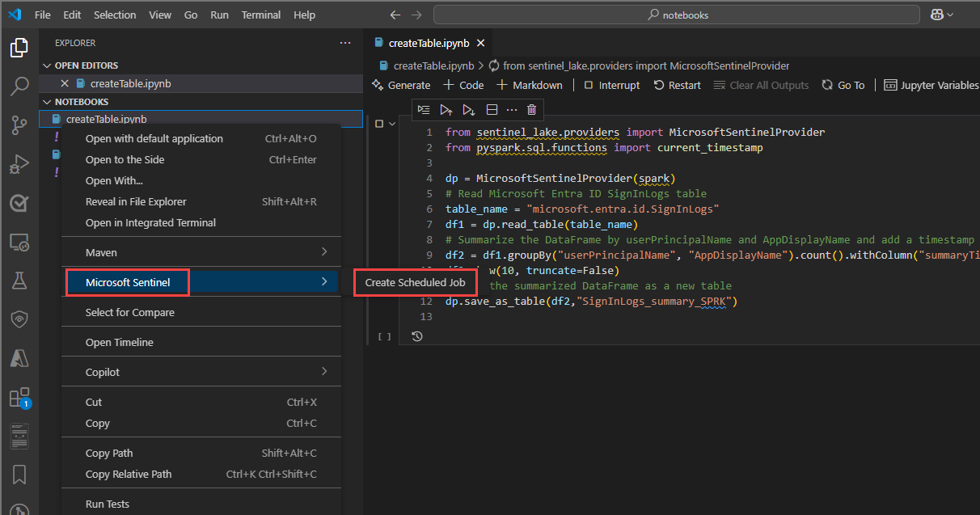Viewport: 980px width, 515px height.
Task: Choose Open Timeline
Action: (x=201, y=342)
